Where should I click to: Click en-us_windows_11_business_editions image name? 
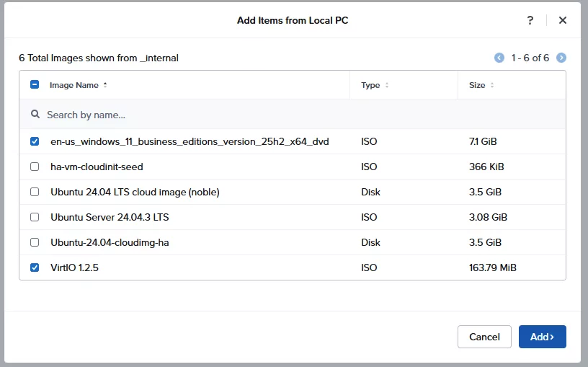190,141
